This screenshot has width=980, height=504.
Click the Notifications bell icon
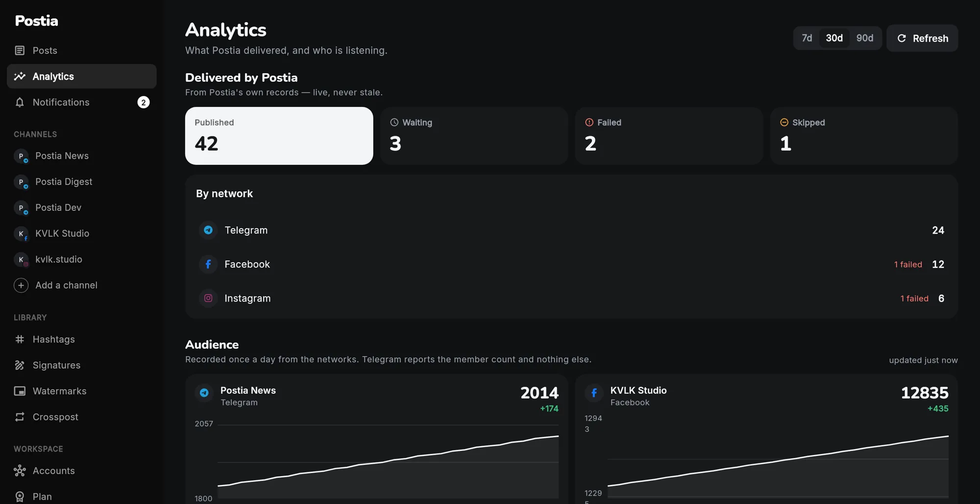20,102
